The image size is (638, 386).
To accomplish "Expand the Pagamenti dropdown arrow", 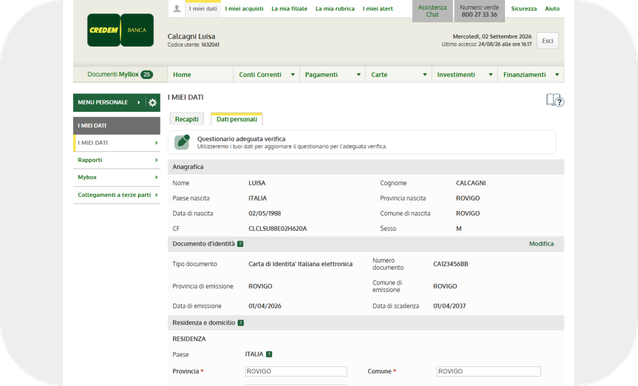I will (358, 74).
